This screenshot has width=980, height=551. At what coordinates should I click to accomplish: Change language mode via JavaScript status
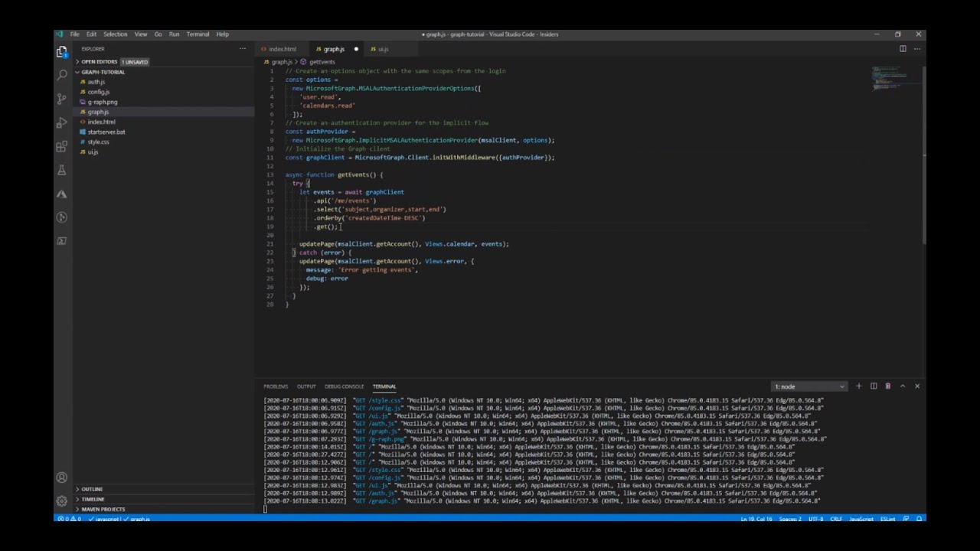pyautogui.click(x=861, y=519)
